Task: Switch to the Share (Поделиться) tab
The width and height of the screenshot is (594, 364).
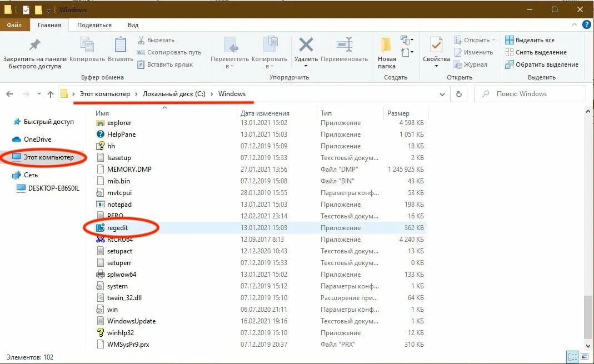Action: [x=94, y=25]
